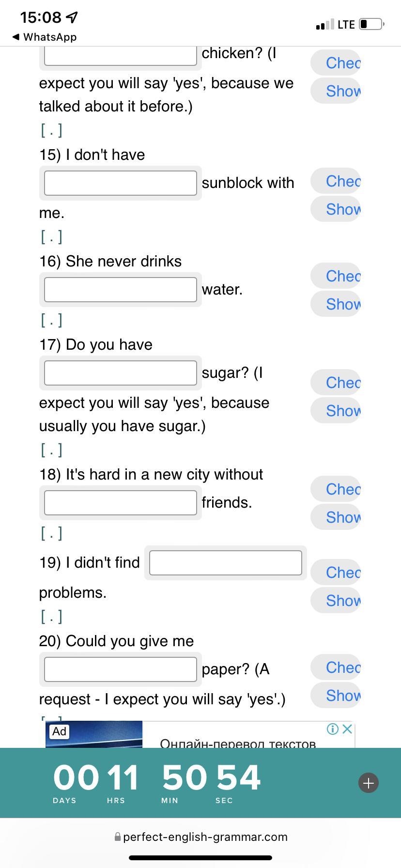Image resolution: width=401 pixels, height=868 pixels.
Task: Select input field for question 17 sugar
Action: 121,373
